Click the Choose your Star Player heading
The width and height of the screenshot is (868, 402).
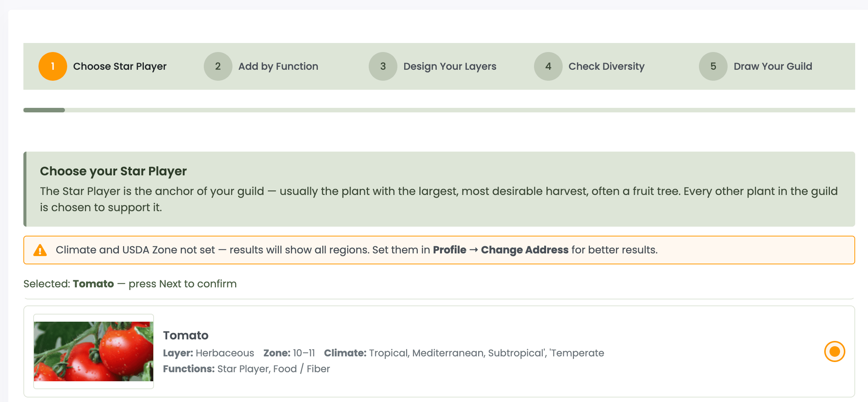tap(113, 171)
